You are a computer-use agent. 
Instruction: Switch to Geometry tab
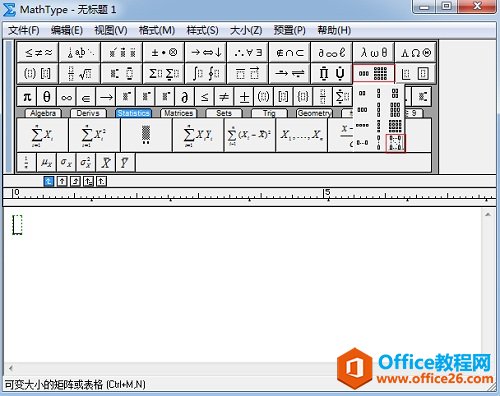[314, 113]
